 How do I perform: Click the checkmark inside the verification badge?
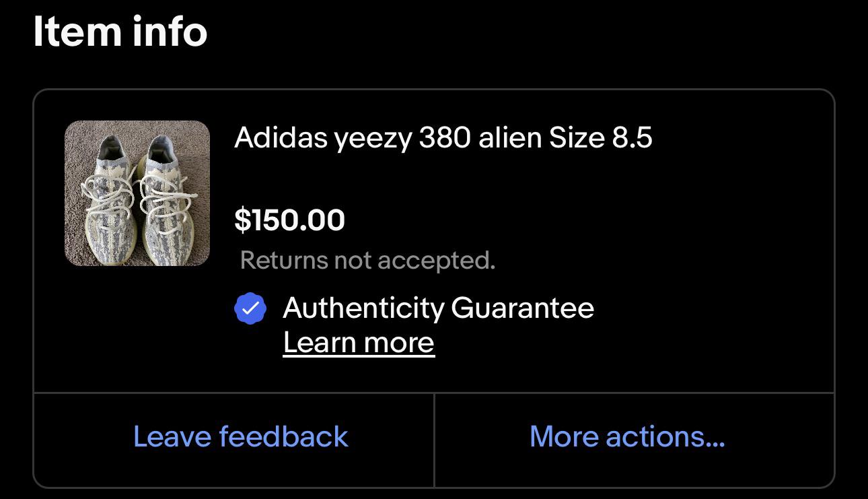pos(250,309)
